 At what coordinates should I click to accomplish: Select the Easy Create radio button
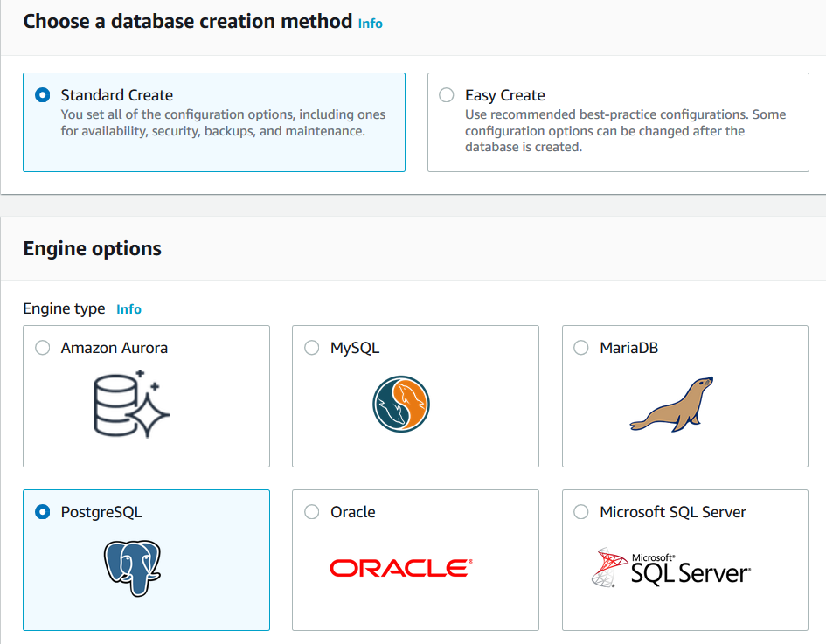(x=447, y=95)
